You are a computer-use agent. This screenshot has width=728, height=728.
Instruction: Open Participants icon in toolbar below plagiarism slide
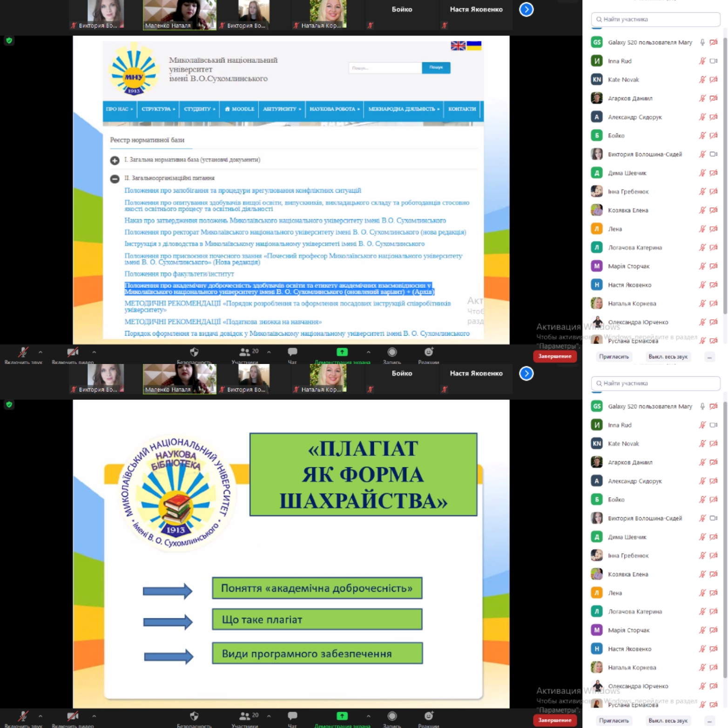[x=245, y=717]
